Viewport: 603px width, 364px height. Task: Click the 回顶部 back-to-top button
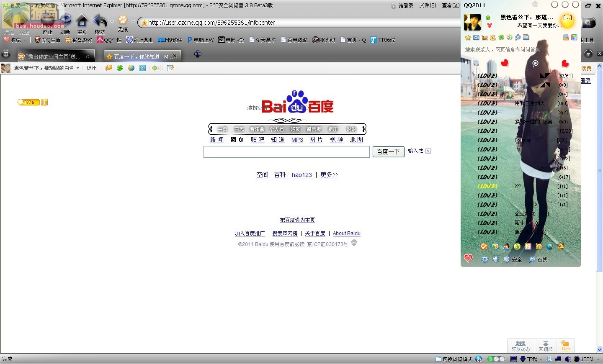tap(546, 346)
